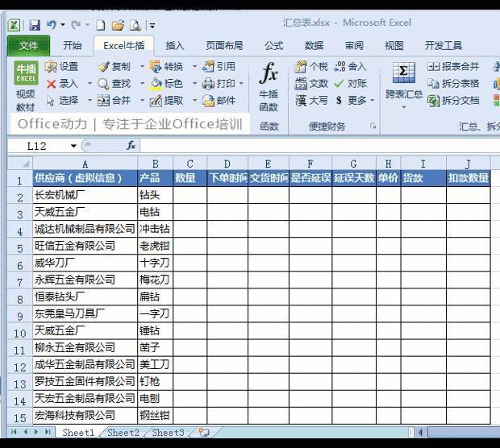Switch to the 开发工具 tab
This screenshot has height=448, width=500.
click(x=444, y=46)
